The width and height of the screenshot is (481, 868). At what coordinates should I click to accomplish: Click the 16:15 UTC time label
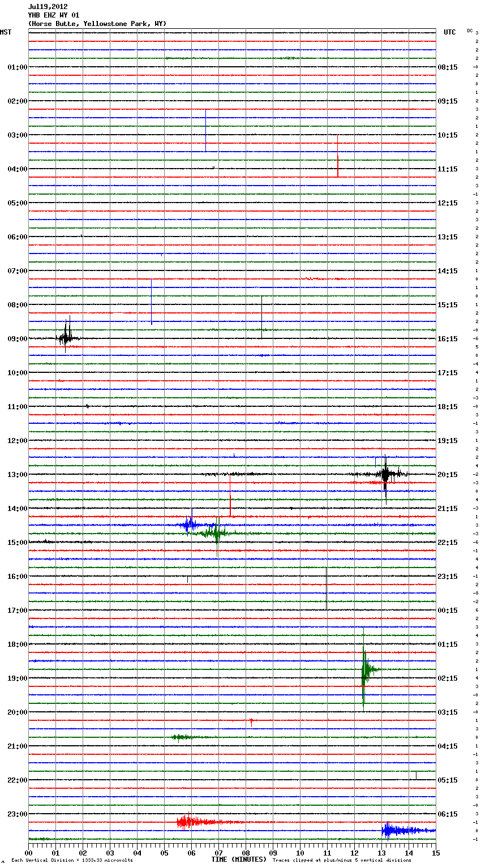[448, 339]
